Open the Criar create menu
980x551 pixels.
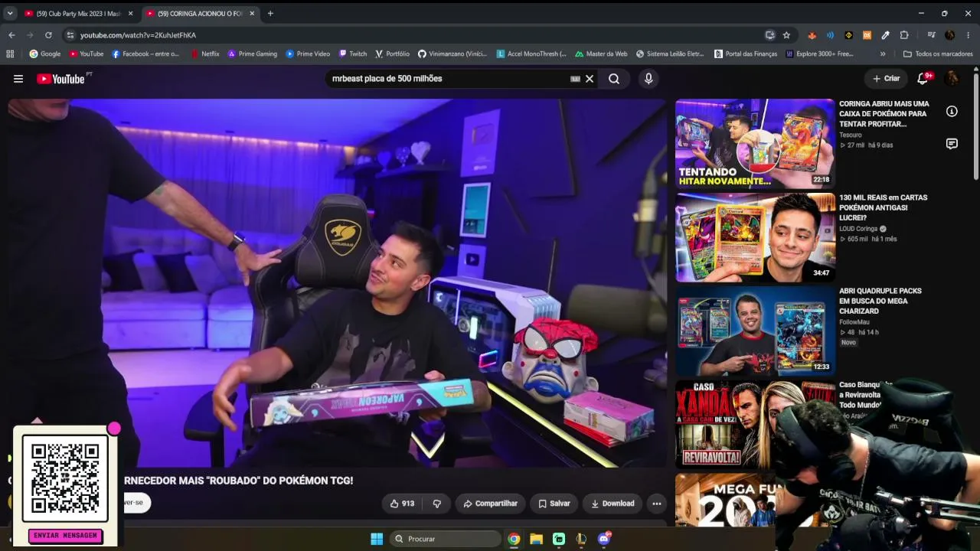click(x=886, y=78)
